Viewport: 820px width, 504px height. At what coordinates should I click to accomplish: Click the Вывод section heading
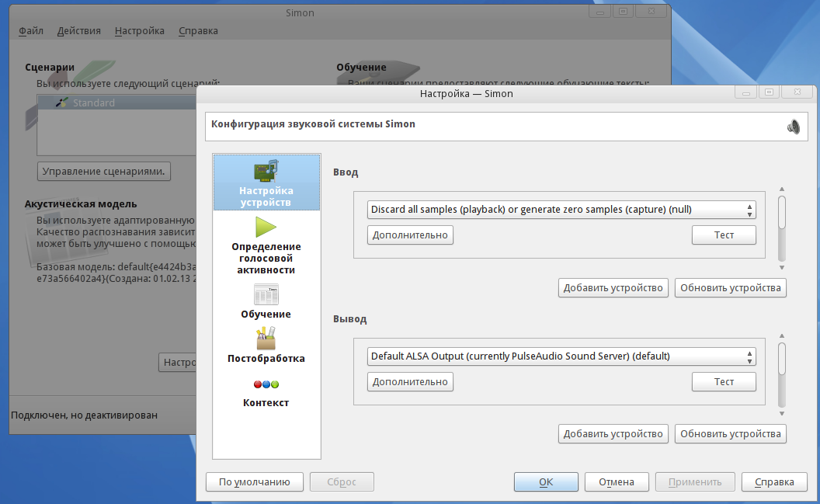(350, 319)
